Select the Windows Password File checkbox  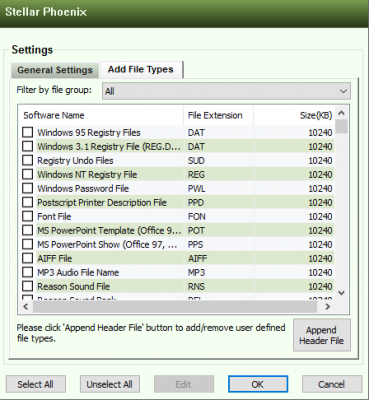pos(28,188)
